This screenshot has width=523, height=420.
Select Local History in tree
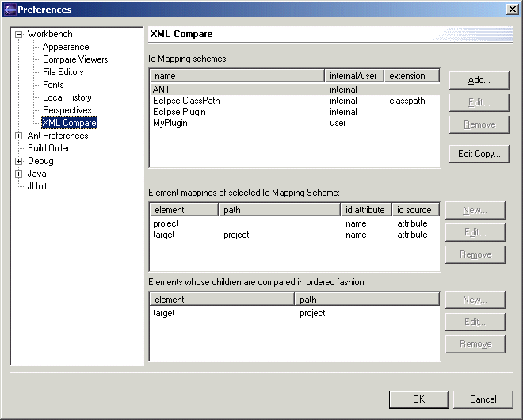(x=67, y=97)
